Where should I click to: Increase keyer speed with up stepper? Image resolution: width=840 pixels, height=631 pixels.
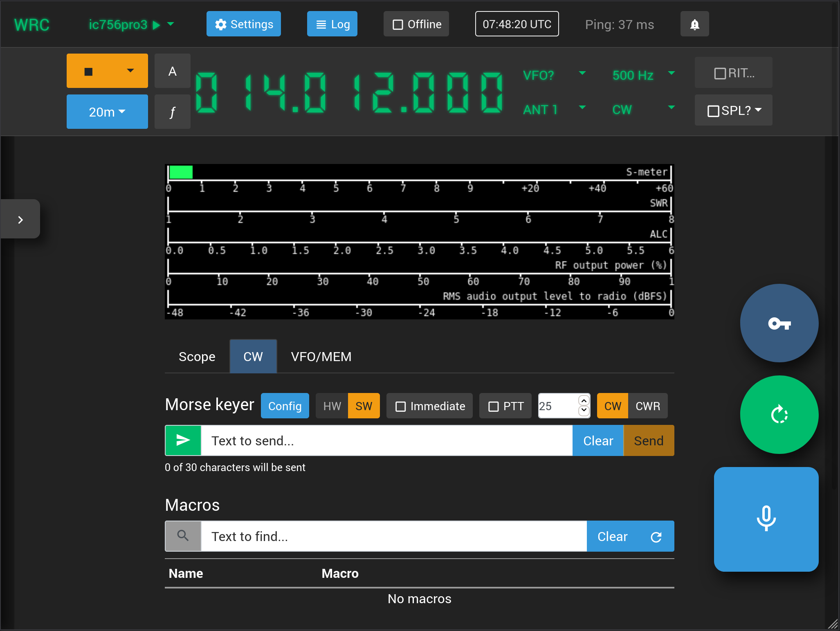click(584, 401)
